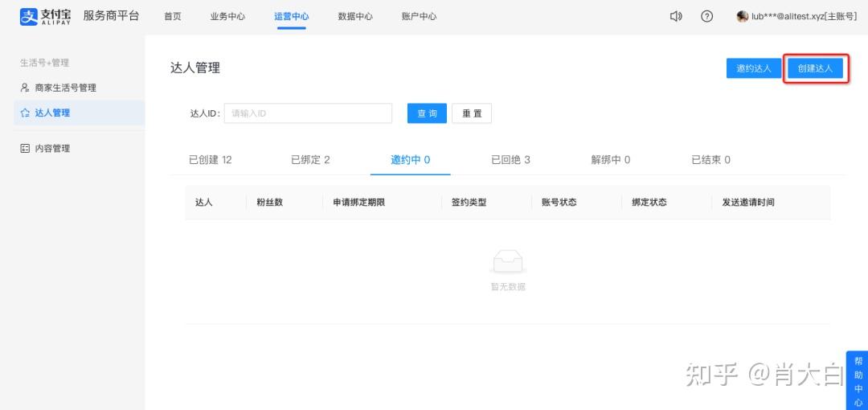Click the 创建达人 button
The width and height of the screenshot is (868, 410).
click(x=816, y=68)
